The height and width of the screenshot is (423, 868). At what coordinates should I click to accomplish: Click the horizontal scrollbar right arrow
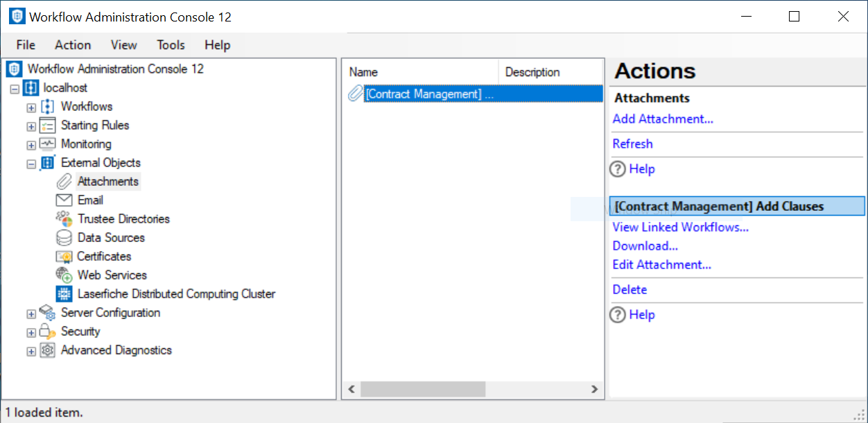594,390
